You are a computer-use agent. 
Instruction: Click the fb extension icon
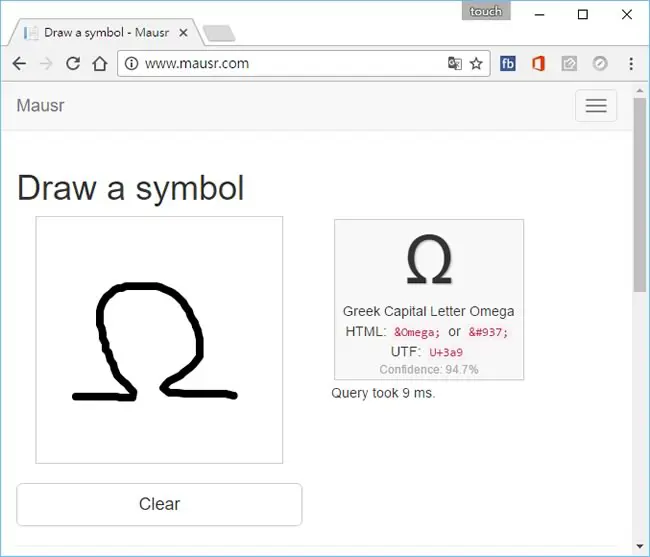coord(508,63)
